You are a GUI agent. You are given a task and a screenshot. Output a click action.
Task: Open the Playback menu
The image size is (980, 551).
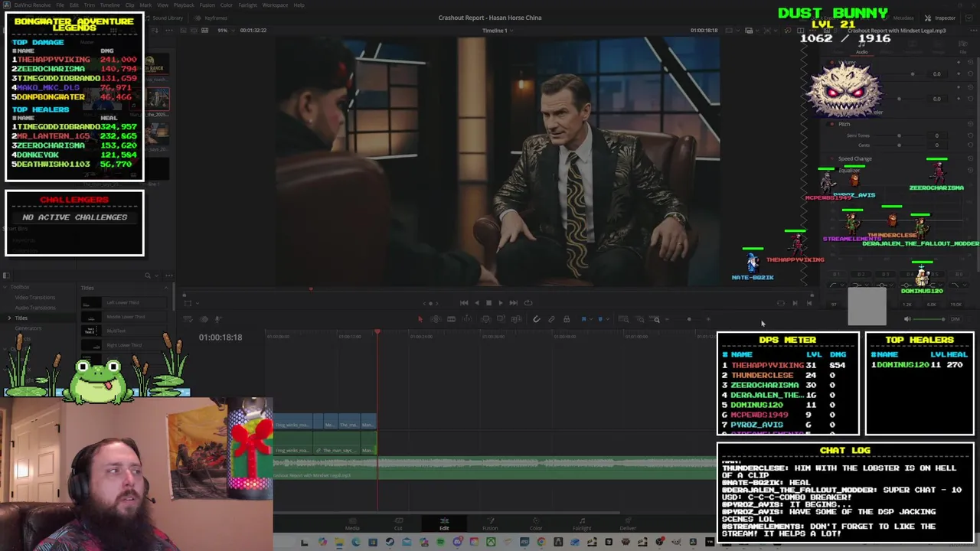184,5
